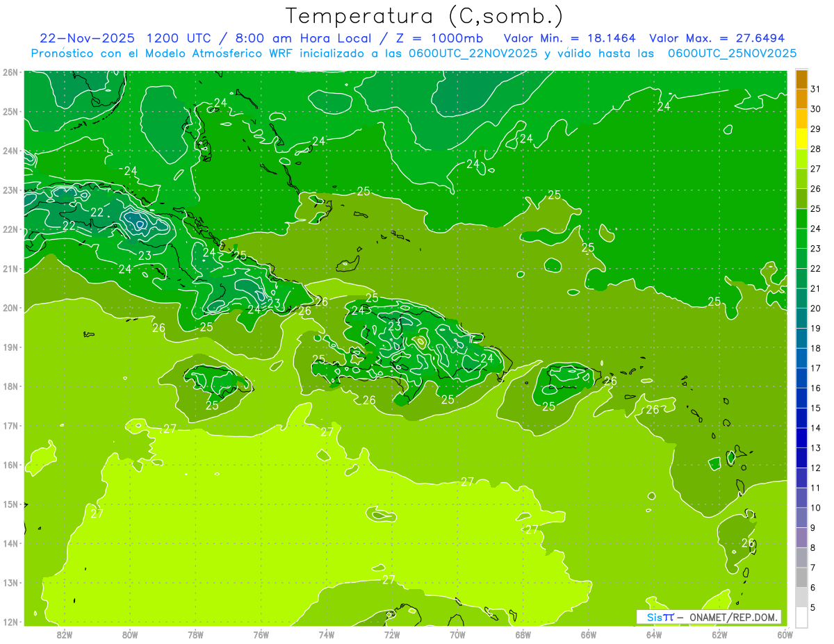Pick the bright yellow swatch between 28 and 29
834x644 pixels.
[801, 139]
